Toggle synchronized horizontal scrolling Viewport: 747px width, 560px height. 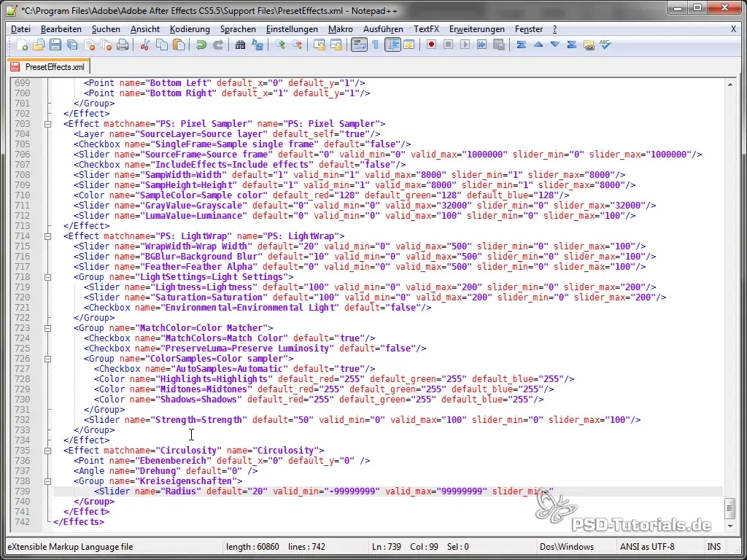pyautogui.click(x=336, y=45)
